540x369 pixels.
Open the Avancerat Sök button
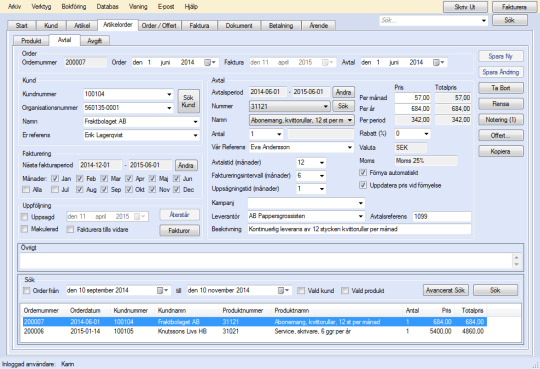445,290
